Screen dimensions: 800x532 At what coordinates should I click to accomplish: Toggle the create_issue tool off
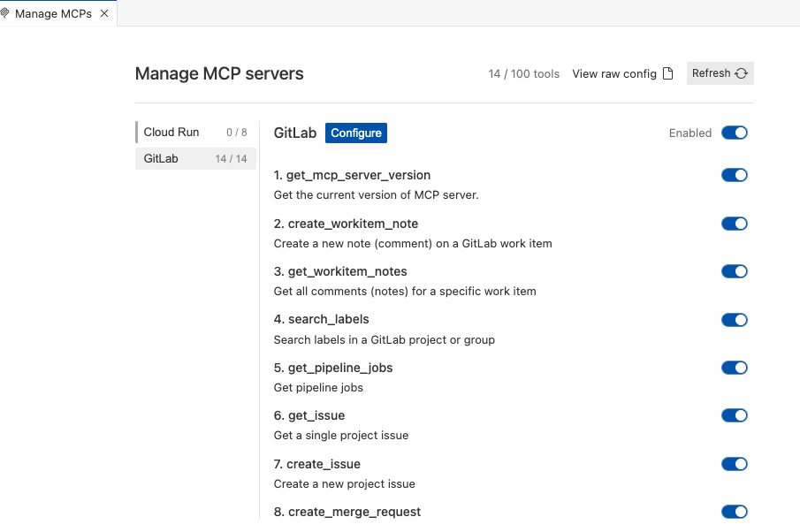(x=734, y=464)
